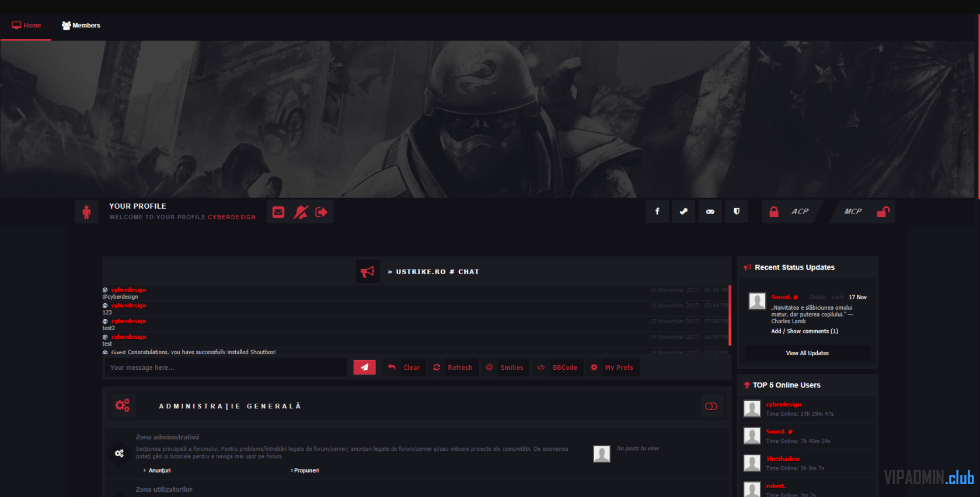
Task: Click TheShadow's avatar thumbnail
Action: 752,463
